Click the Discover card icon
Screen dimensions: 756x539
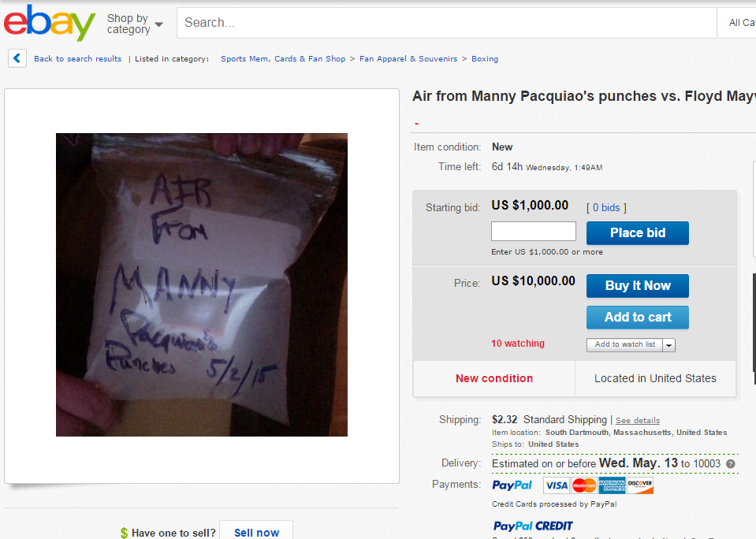(640, 485)
